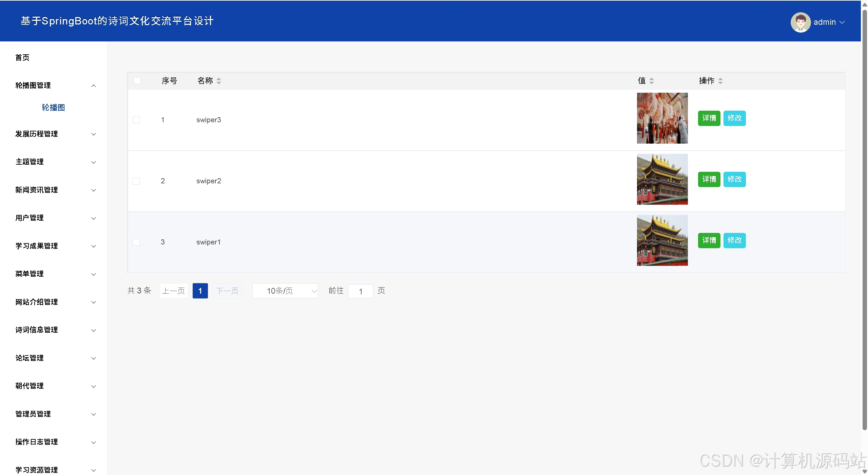This screenshot has height=475, width=868.
Task: Expand the 发展历程管理 menu
Action: pos(53,134)
